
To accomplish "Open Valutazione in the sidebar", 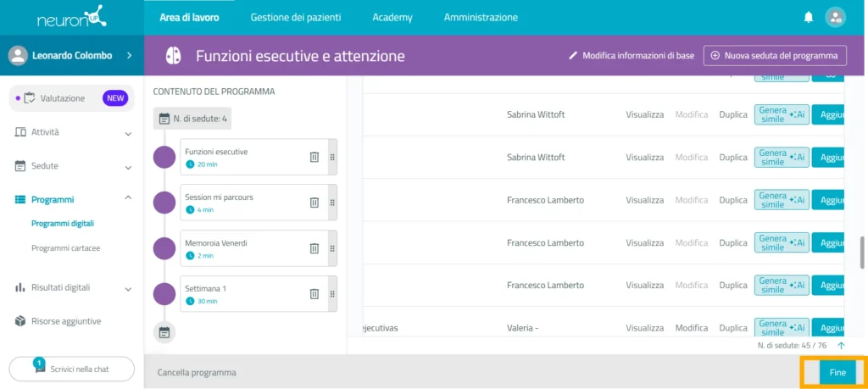I will click(72, 98).
